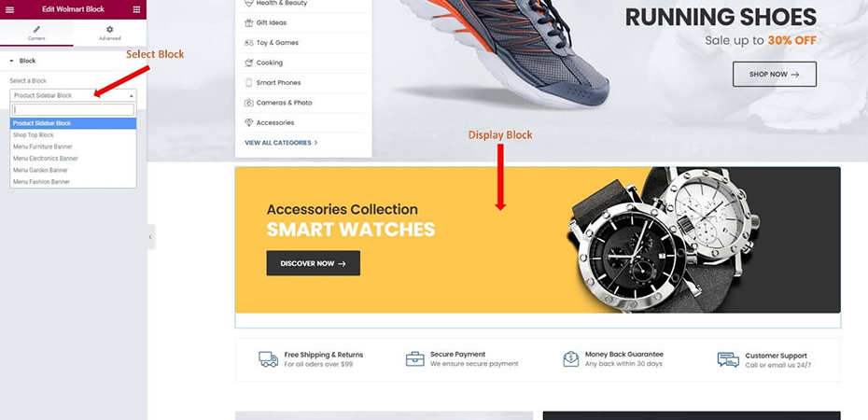Click the Money Back Guarantee icon
This screenshot has height=420, width=868.
coord(570,359)
